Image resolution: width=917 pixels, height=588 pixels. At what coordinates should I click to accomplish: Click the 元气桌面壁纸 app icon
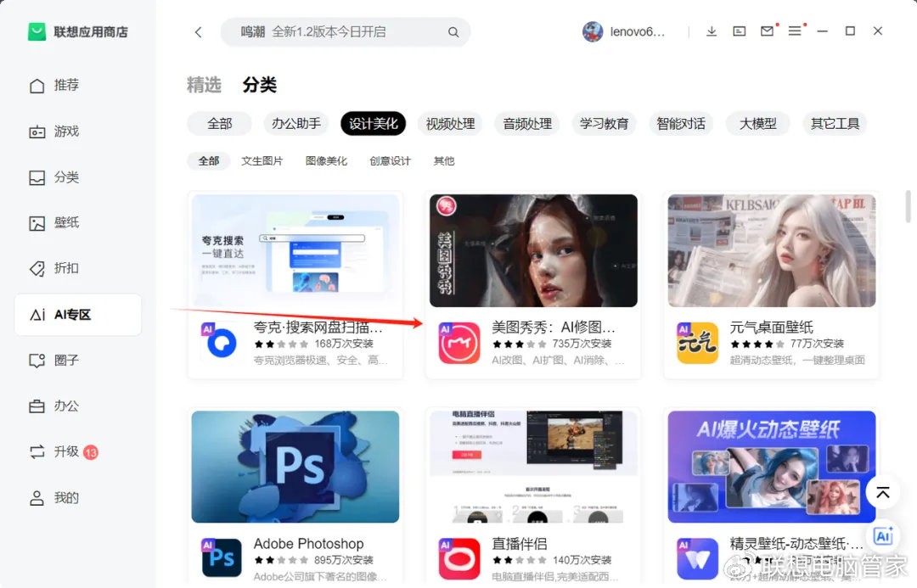coord(698,343)
